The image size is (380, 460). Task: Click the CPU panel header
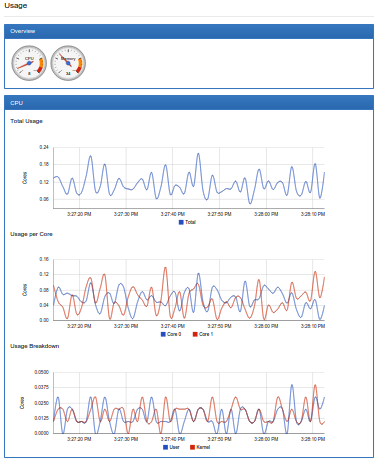[x=189, y=103]
